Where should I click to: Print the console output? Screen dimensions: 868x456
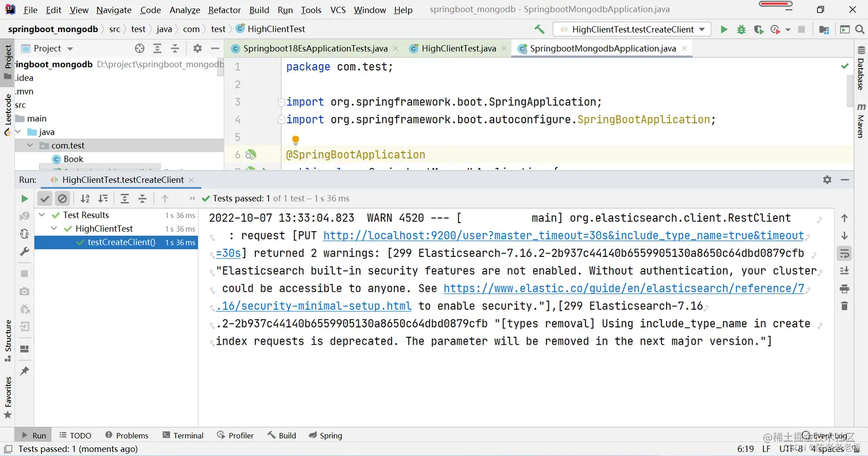pyautogui.click(x=844, y=289)
